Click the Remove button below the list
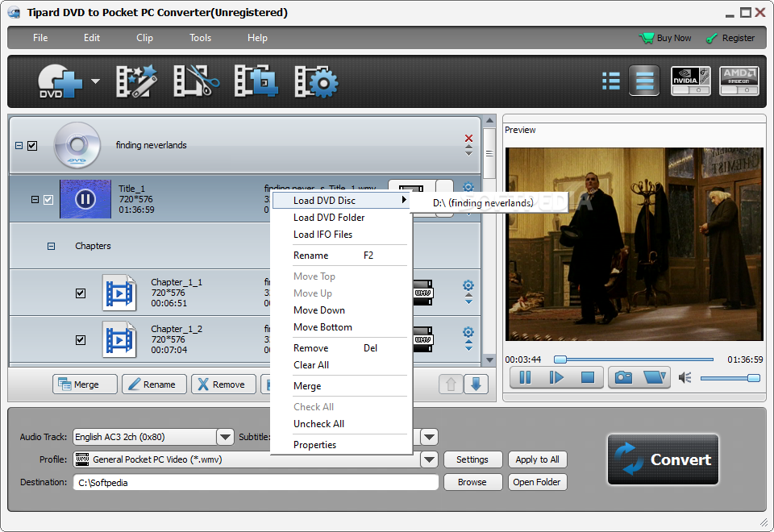774x532 pixels. [223, 384]
